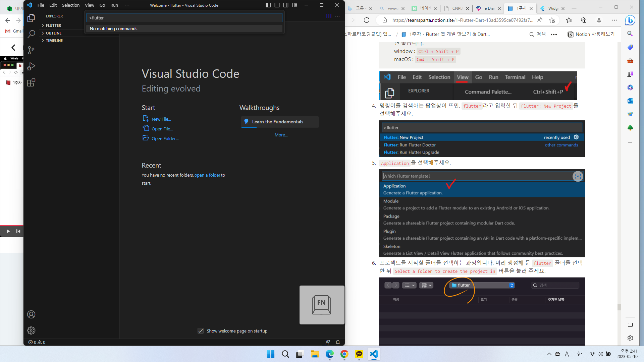Add a sidebar app with plus icon

point(630,142)
